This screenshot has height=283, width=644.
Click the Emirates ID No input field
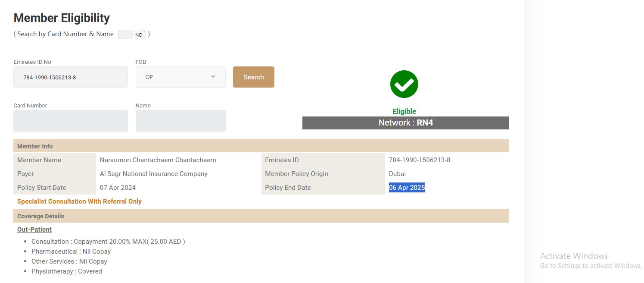pyautogui.click(x=71, y=77)
